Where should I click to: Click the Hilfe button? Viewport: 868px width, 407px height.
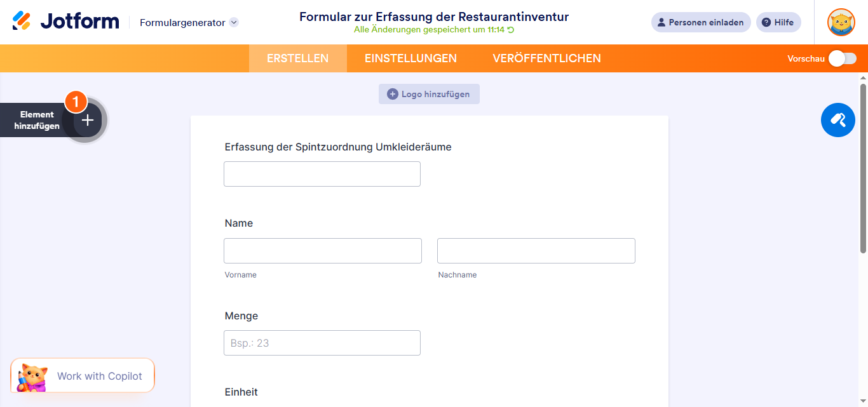(778, 22)
